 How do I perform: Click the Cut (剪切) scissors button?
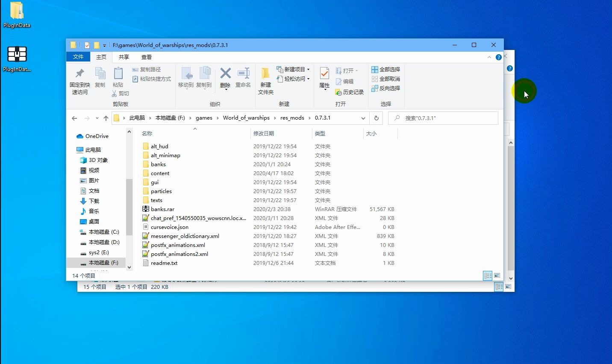[x=121, y=94]
